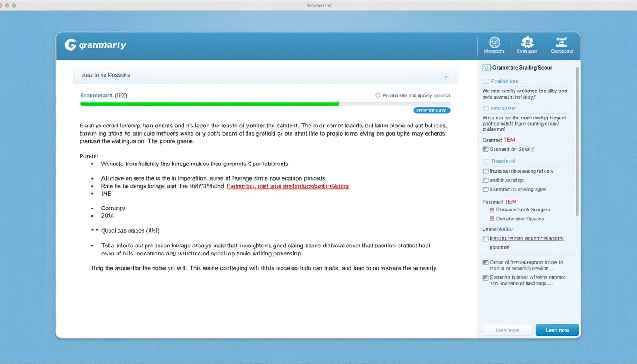
Task: Click the "(jbedl cas sisoon" line in the document
Action: (130, 231)
